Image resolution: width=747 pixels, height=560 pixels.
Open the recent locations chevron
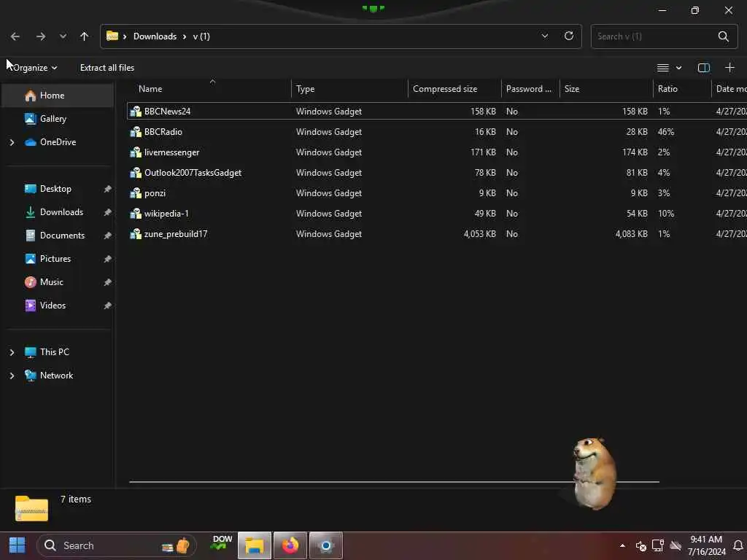(x=63, y=36)
